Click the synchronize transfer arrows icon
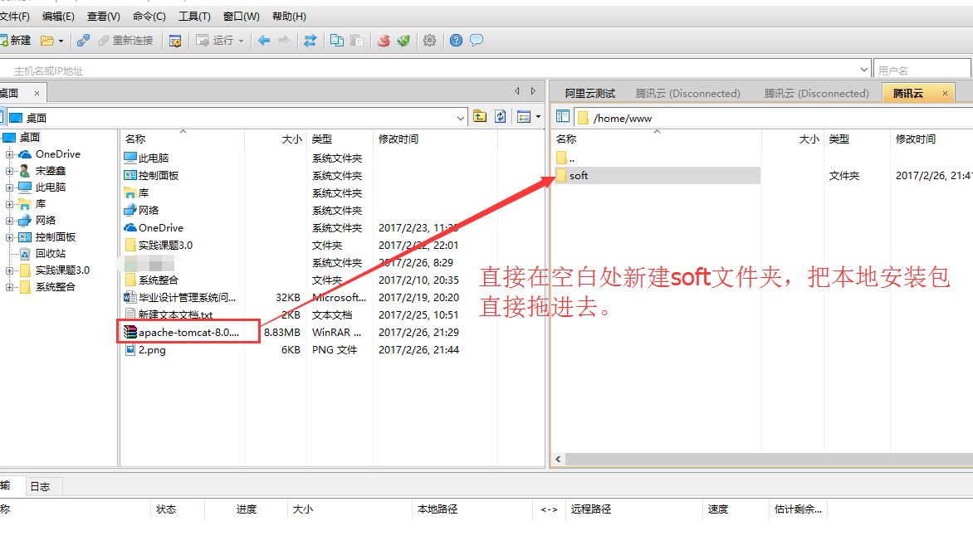 [310, 41]
